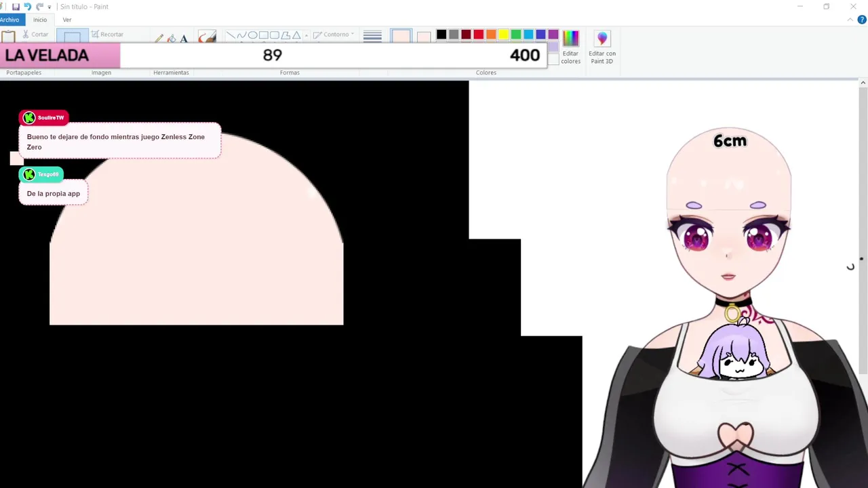Select the rectangular selection tool
868x488 pixels.
[72, 37]
